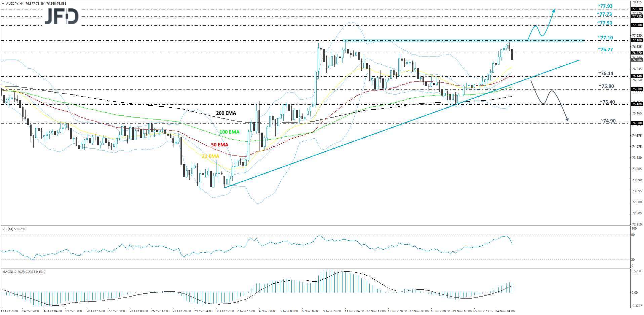
Task: Click the RSI(14) 59.0292 indicator label
Action: pos(13,229)
